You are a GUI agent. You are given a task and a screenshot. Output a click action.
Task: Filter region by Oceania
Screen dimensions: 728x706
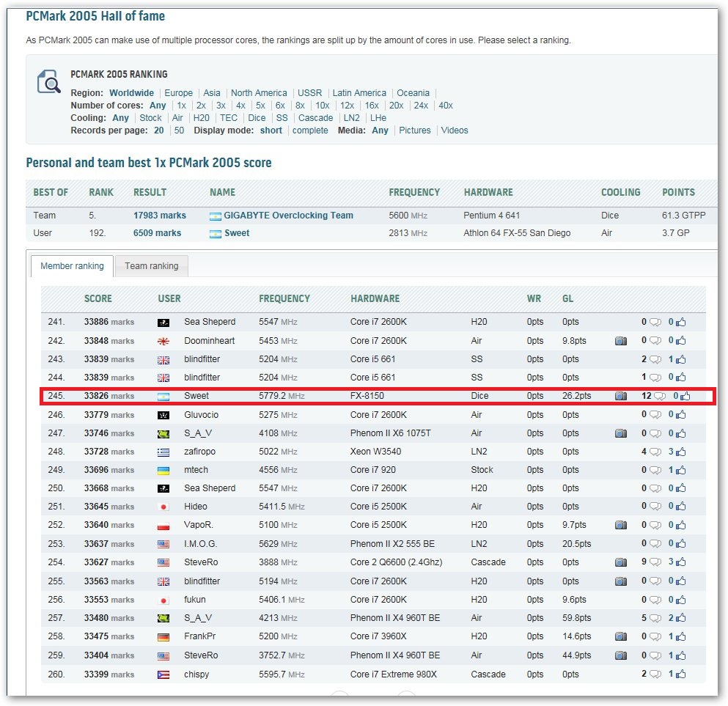tap(413, 93)
